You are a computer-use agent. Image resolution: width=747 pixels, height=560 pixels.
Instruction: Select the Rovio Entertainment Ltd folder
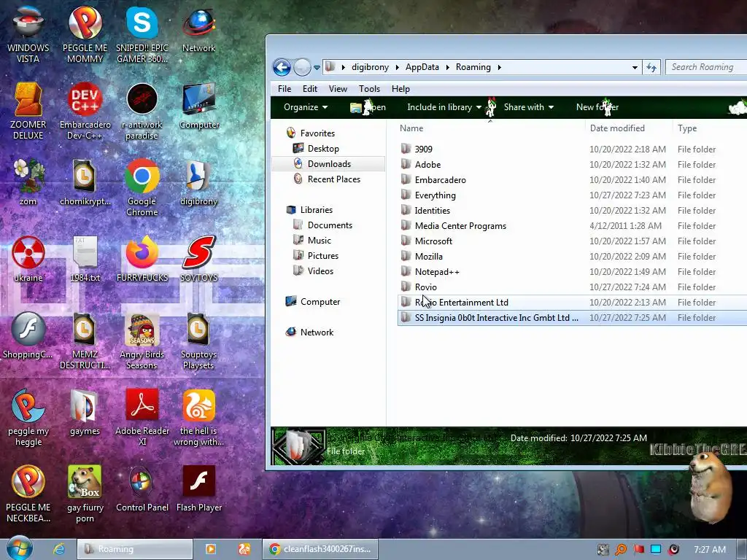coord(572,303)
